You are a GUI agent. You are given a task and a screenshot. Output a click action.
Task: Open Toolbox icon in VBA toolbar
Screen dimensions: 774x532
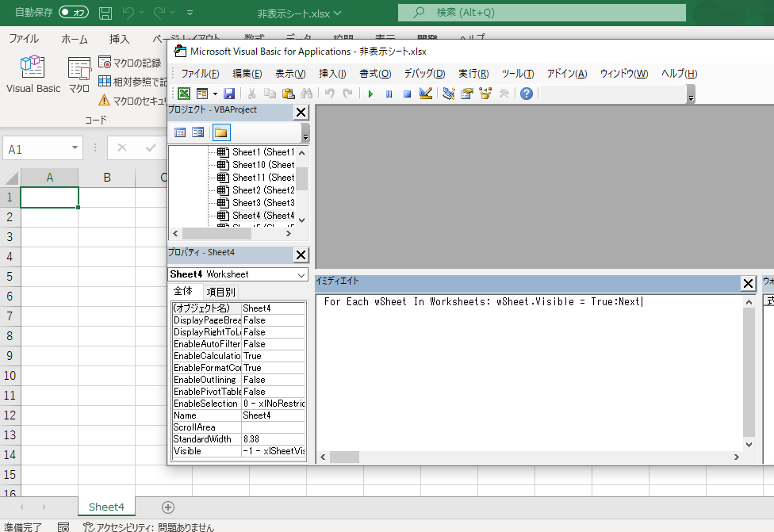pos(504,94)
